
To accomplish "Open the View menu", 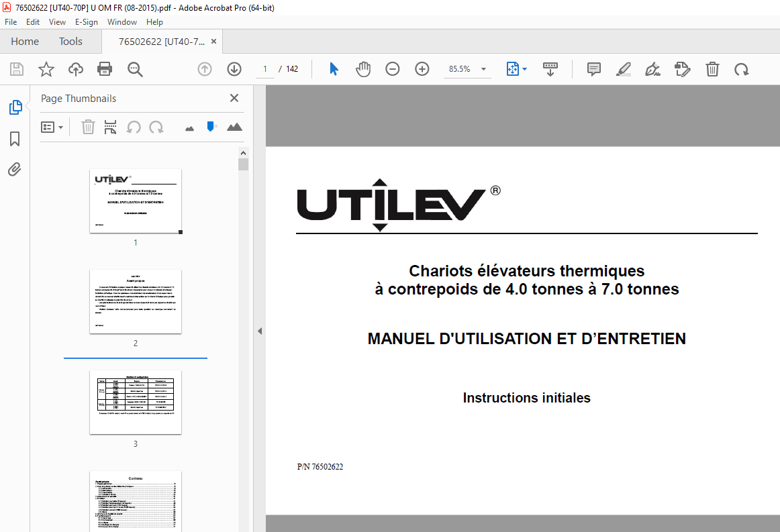I will point(57,21).
